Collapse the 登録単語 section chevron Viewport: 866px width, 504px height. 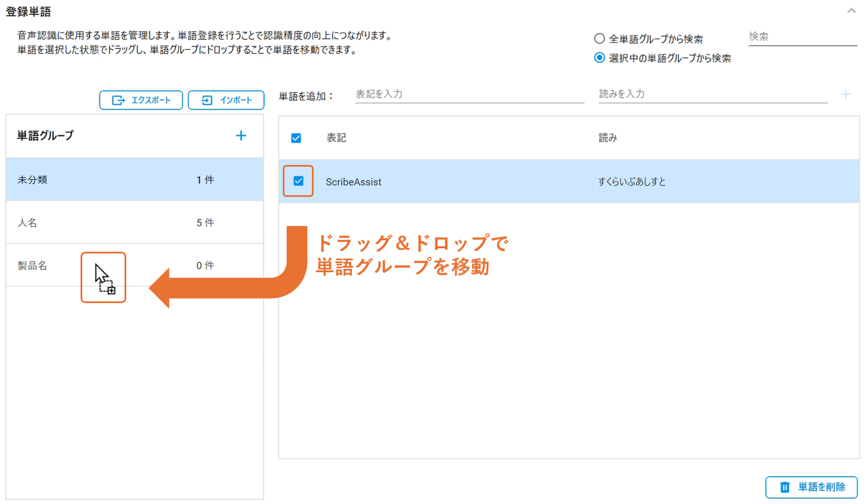click(x=851, y=11)
